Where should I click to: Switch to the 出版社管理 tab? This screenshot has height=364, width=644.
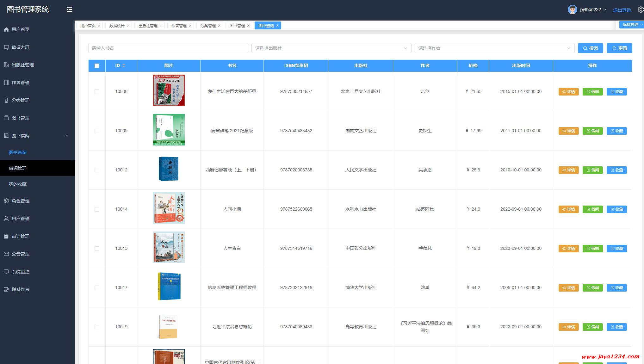(x=148, y=26)
